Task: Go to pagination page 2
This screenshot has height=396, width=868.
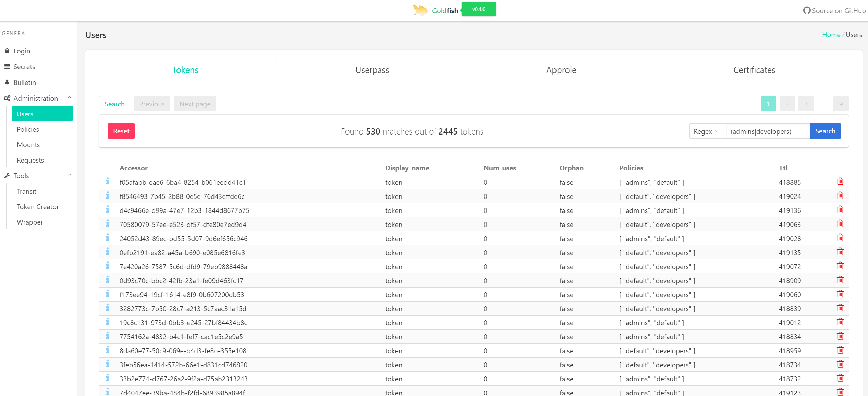Action: 787,104
